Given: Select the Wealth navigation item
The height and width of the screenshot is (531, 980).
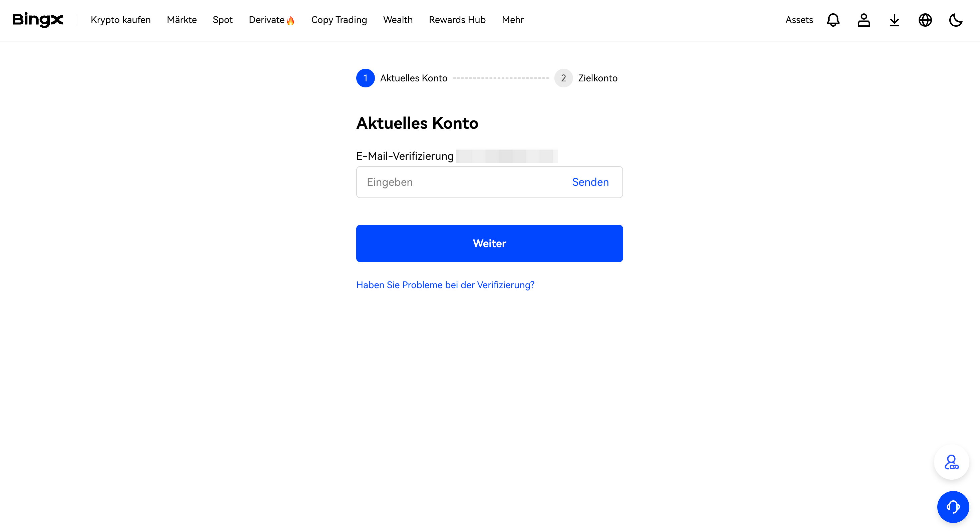Looking at the screenshot, I should click(x=398, y=20).
